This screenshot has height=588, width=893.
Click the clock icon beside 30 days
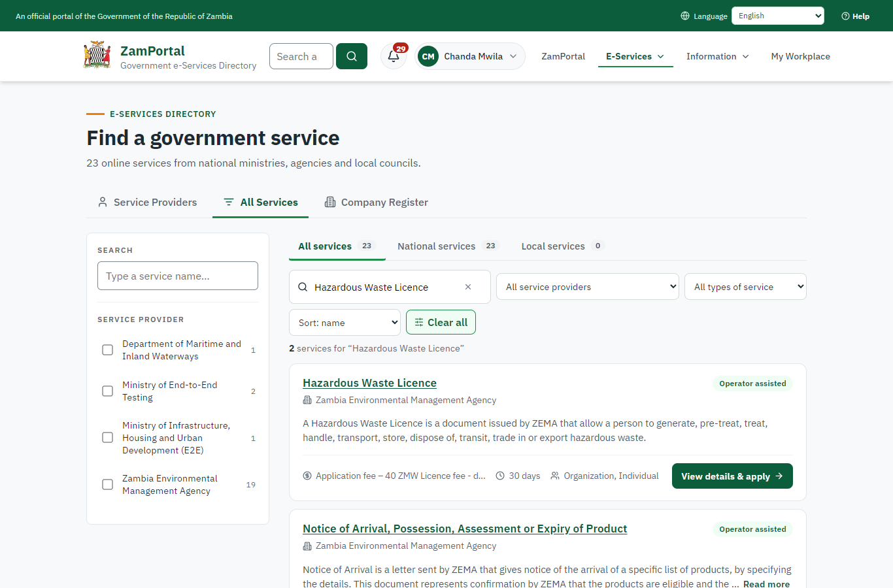click(500, 476)
